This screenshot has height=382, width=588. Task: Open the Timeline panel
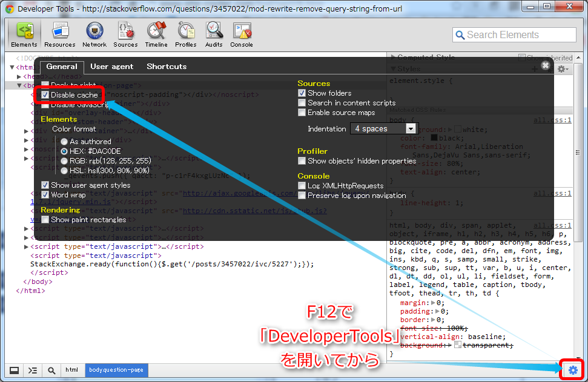(x=156, y=35)
